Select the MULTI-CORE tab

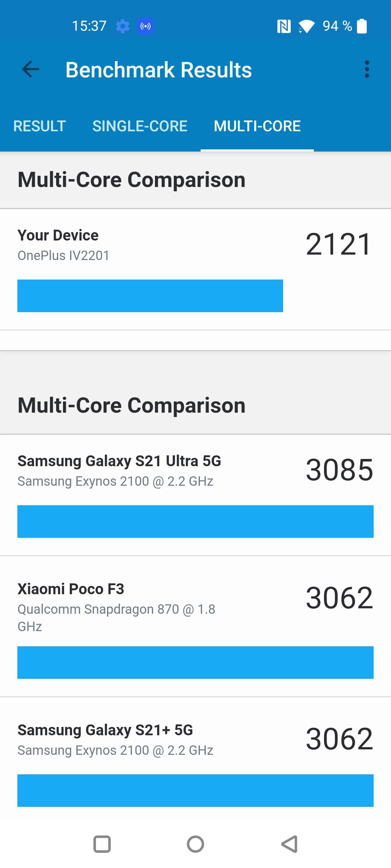257,126
